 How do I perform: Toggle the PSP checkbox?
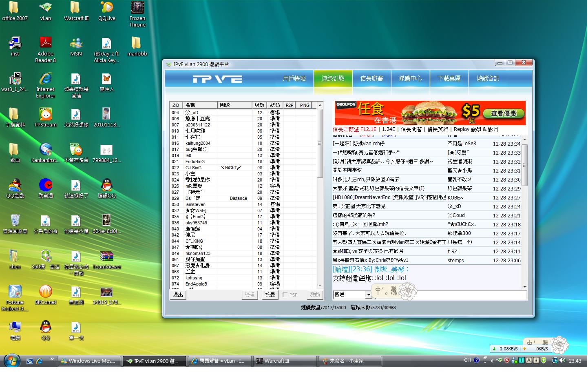[285, 295]
